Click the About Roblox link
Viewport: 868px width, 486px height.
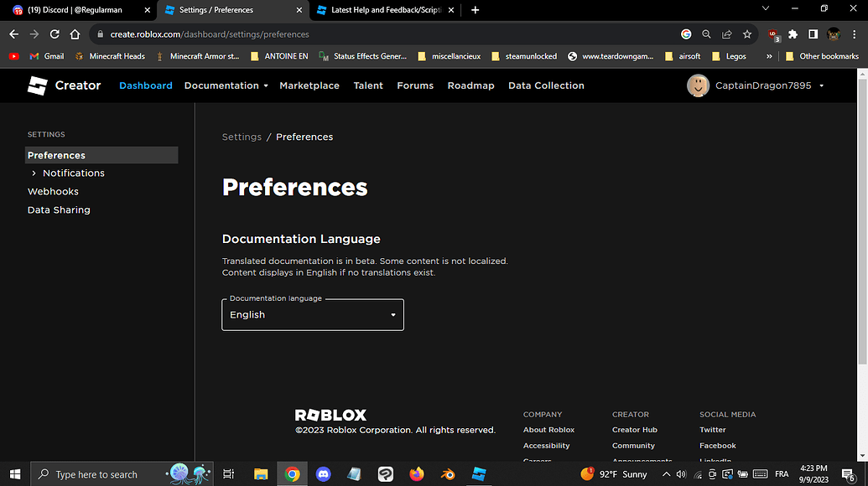pos(548,429)
